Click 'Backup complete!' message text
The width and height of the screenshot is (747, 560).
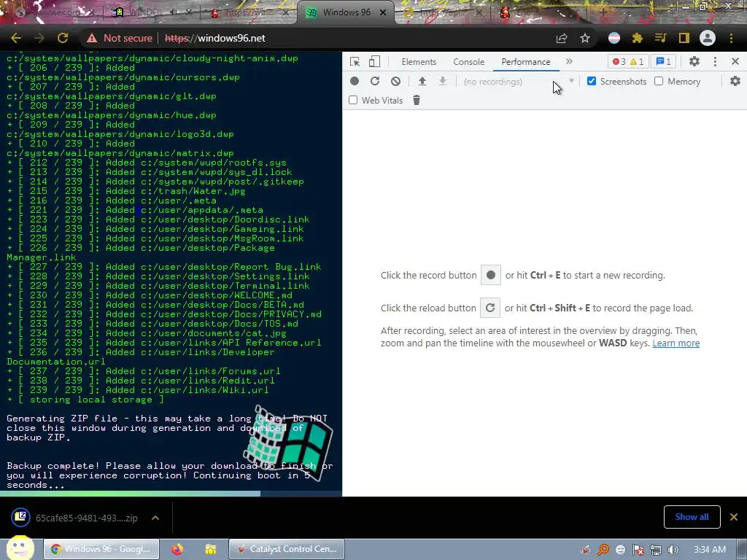(x=169, y=475)
